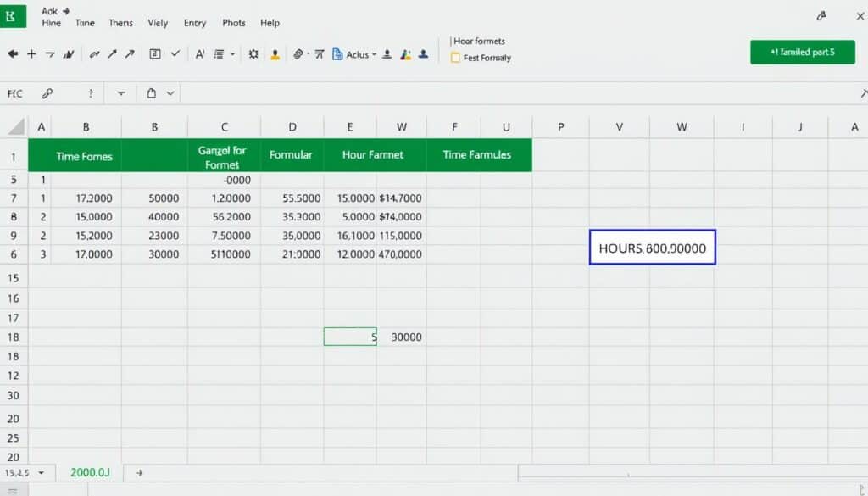868x496 pixels.
Task: Select the cell containing 5110000
Action: click(224, 254)
